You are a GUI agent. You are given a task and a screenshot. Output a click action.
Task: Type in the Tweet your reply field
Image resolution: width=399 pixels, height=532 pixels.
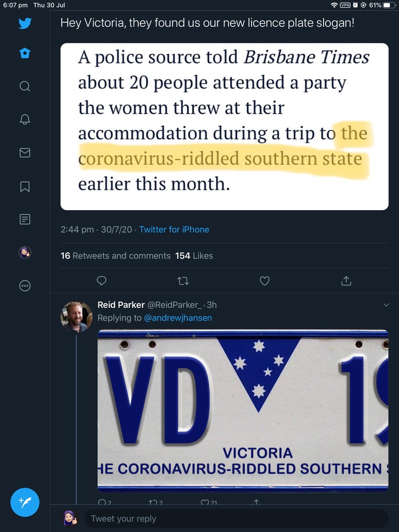click(234, 519)
